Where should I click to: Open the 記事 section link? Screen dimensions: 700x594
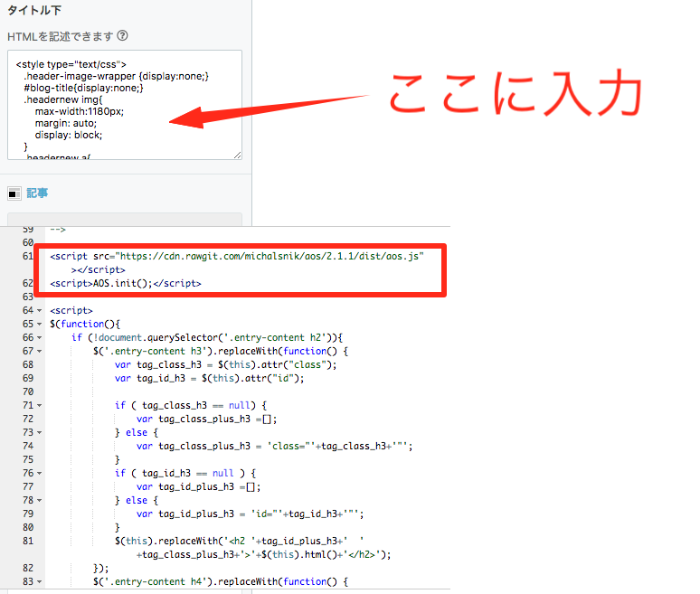(37, 193)
